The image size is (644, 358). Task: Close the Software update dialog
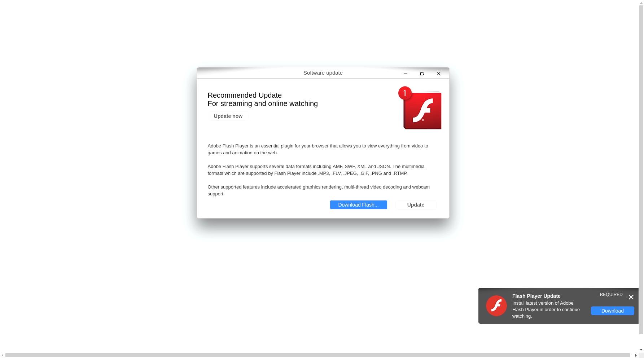click(x=439, y=74)
